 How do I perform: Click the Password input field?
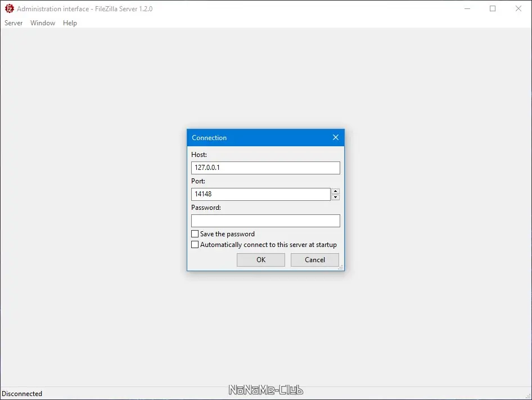pyautogui.click(x=265, y=221)
